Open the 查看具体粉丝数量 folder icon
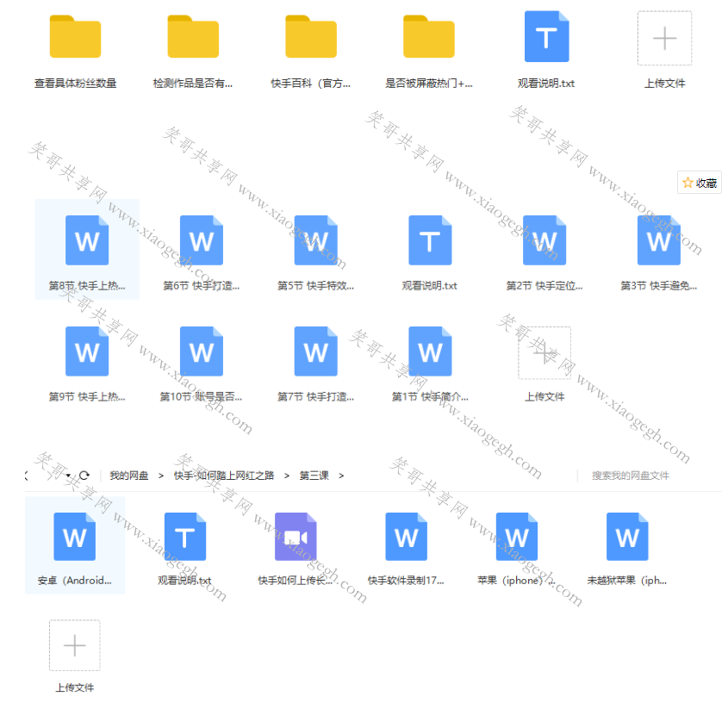This screenshot has height=709, width=728. pyautogui.click(x=75, y=37)
